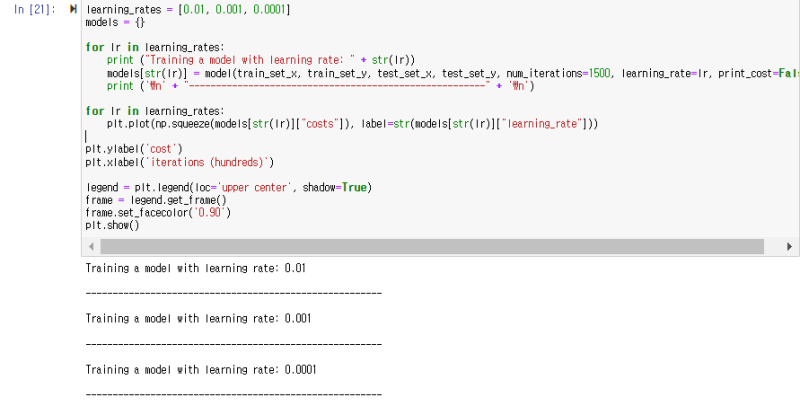800x406 pixels.
Task: Click the num_iterations=1500 argument
Action: pyautogui.click(x=558, y=73)
